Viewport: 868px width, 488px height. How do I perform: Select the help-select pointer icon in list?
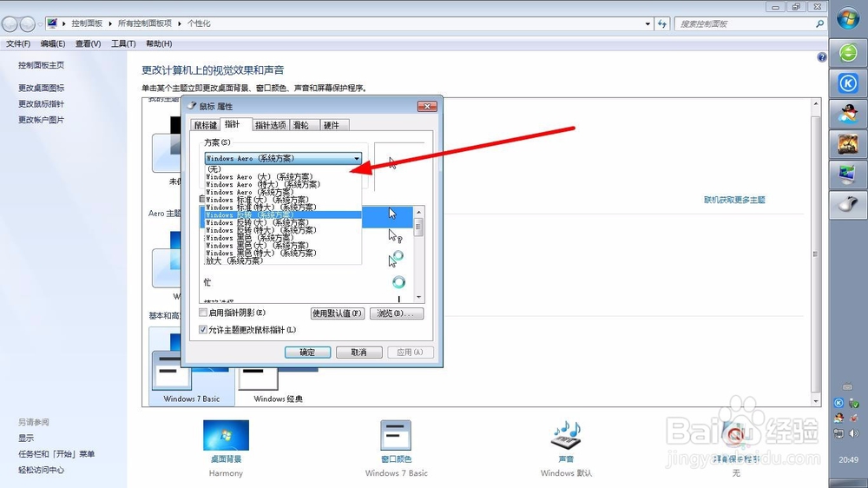click(395, 236)
